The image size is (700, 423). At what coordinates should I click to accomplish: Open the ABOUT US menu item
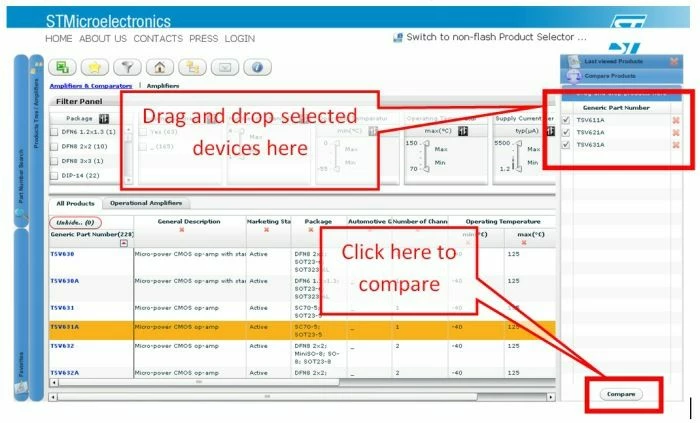click(103, 39)
